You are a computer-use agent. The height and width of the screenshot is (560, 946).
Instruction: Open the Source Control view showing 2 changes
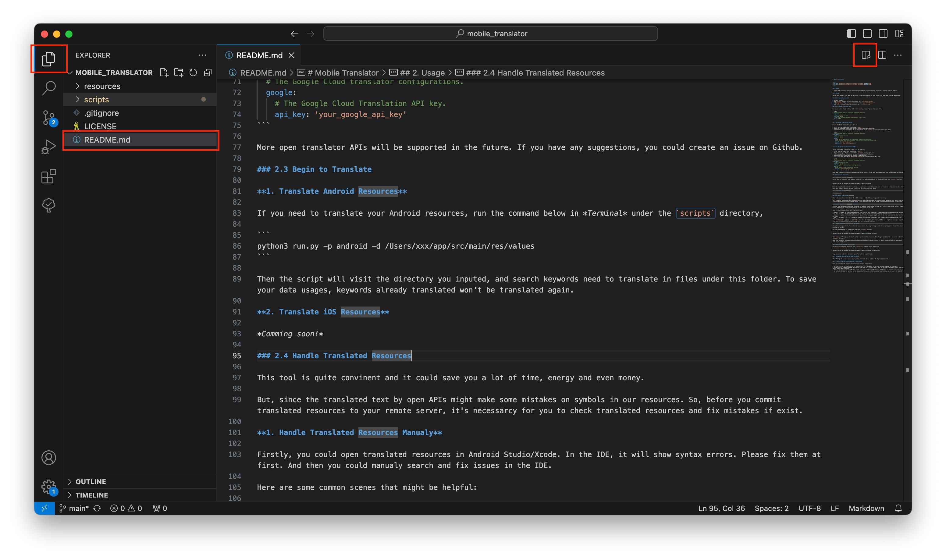coord(48,118)
